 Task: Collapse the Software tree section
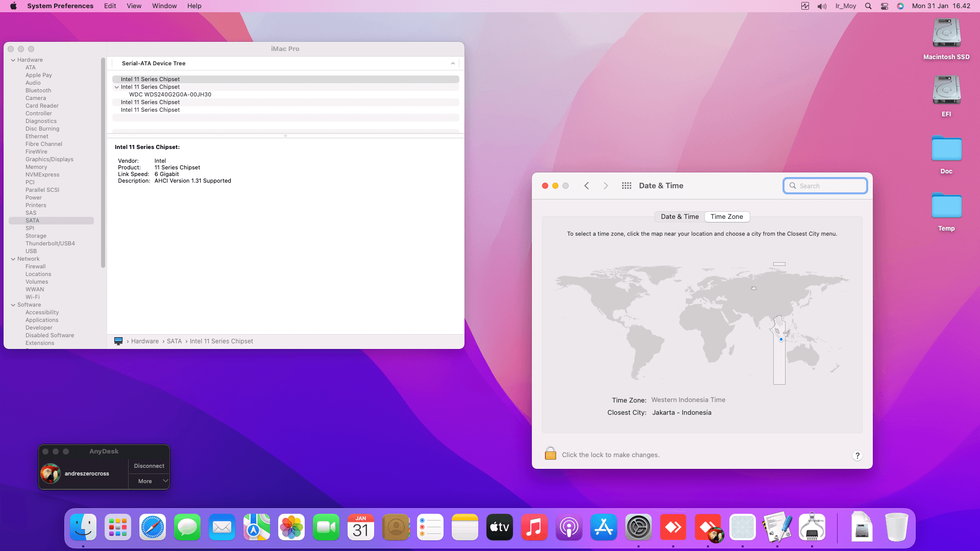click(x=13, y=305)
